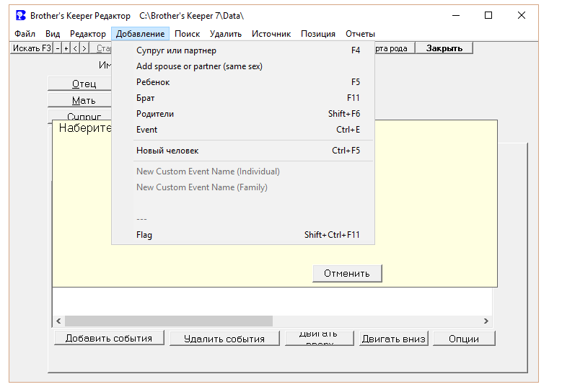Choose Супруг или партнер menu entry
Screen dimensions: 562x392
point(243,50)
